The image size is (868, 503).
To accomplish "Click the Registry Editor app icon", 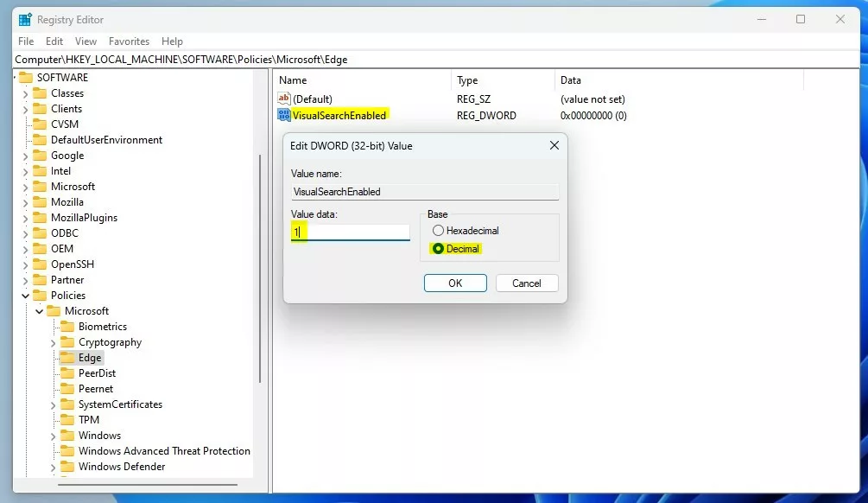I will pos(25,20).
